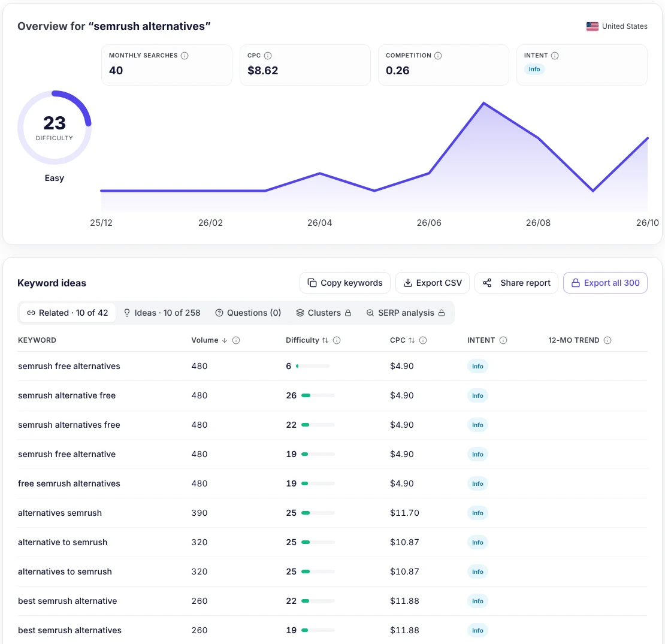Click the Export all 300 button
This screenshot has height=644, width=665.
click(x=605, y=283)
